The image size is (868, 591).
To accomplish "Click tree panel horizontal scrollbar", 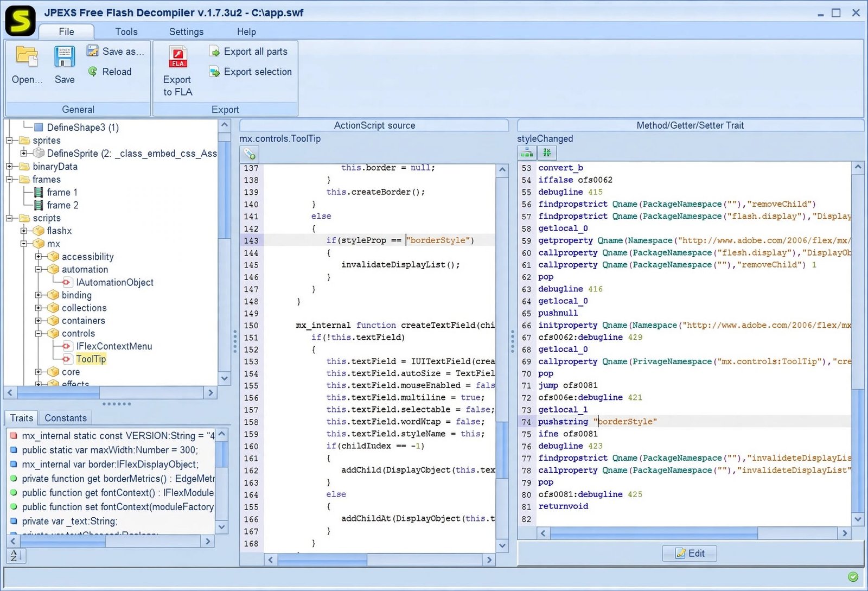I will [x=58, y=392].
